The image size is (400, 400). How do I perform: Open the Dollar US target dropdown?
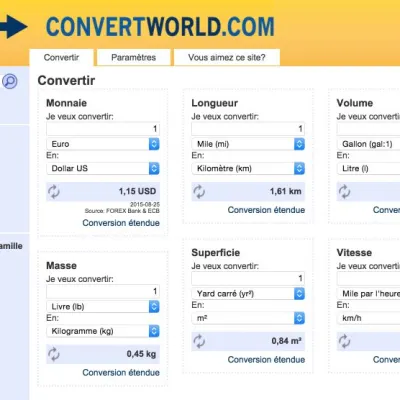click(x=103, y=168)
